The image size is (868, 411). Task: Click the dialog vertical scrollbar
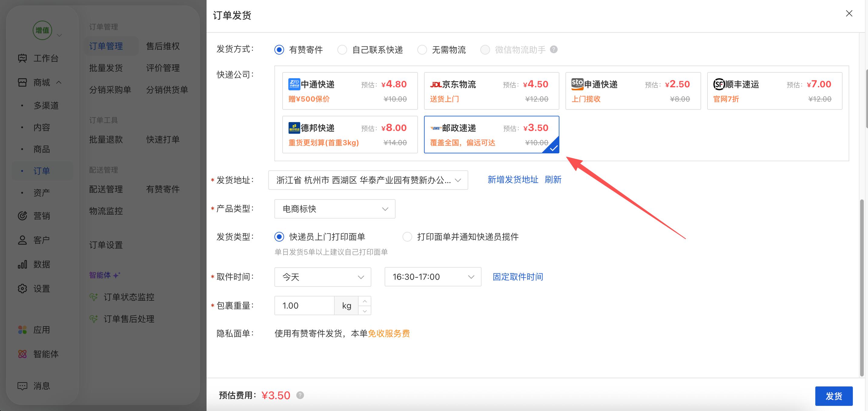862,288
